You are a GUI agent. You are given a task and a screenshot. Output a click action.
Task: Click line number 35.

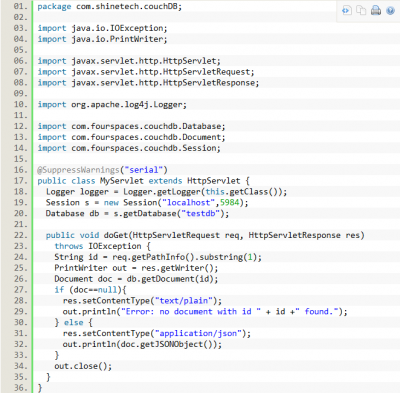tap(21, 377)
